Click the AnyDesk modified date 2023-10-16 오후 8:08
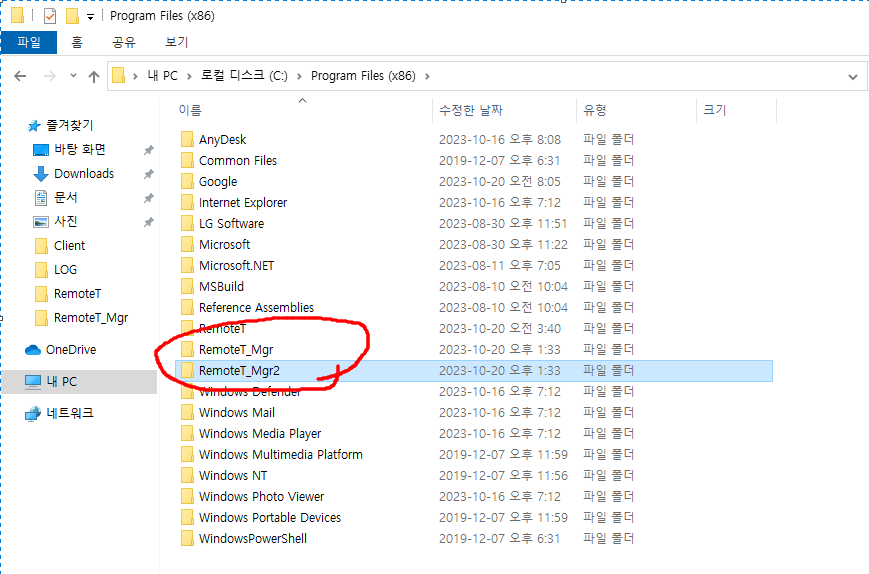The height and width of the screenshot is (574, 869). pyautogui.click(x=500, y=140)
